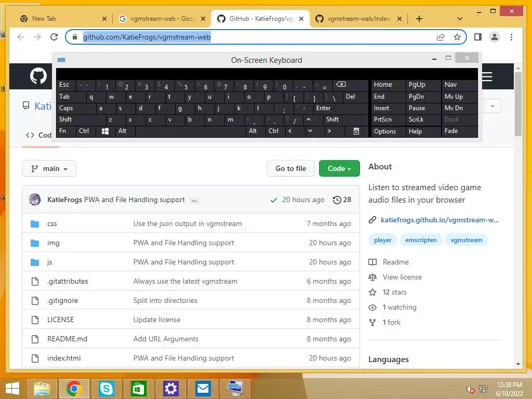Open a new tab with plus icon
Viewport: 532px width, 399px height.
tap(419, 19)
